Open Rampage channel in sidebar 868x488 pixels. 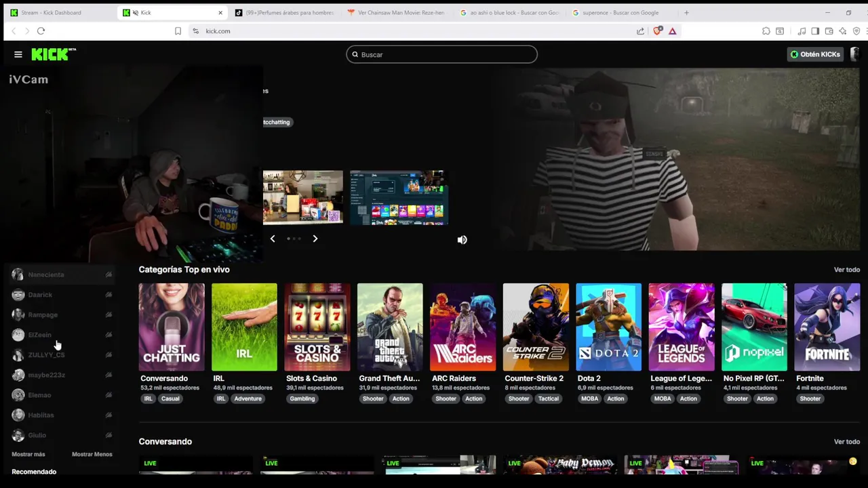(x=62, y=314)
